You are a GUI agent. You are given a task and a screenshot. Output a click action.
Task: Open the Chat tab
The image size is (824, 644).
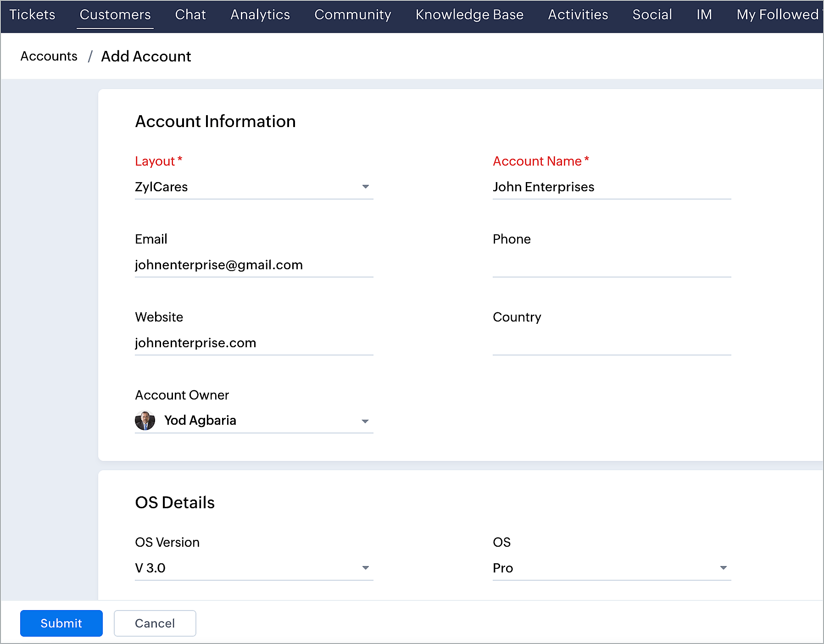(x=190, y=15)
